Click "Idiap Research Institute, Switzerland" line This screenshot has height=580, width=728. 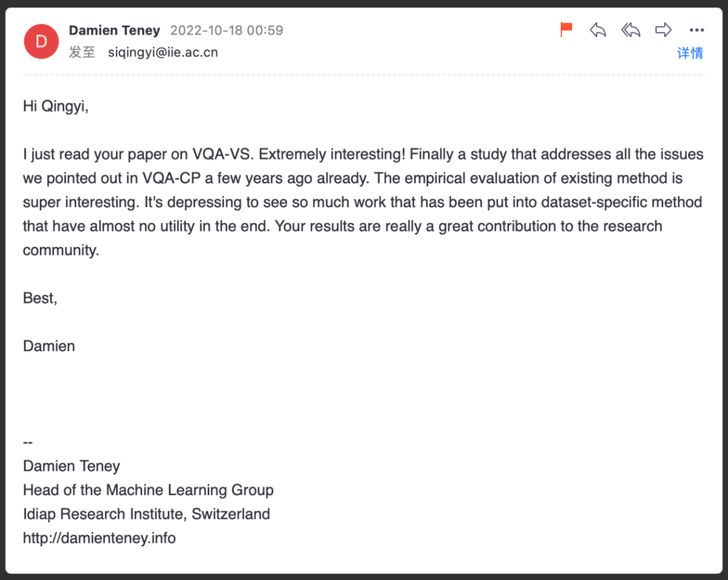pyautogui.click(x=146, y=514)
